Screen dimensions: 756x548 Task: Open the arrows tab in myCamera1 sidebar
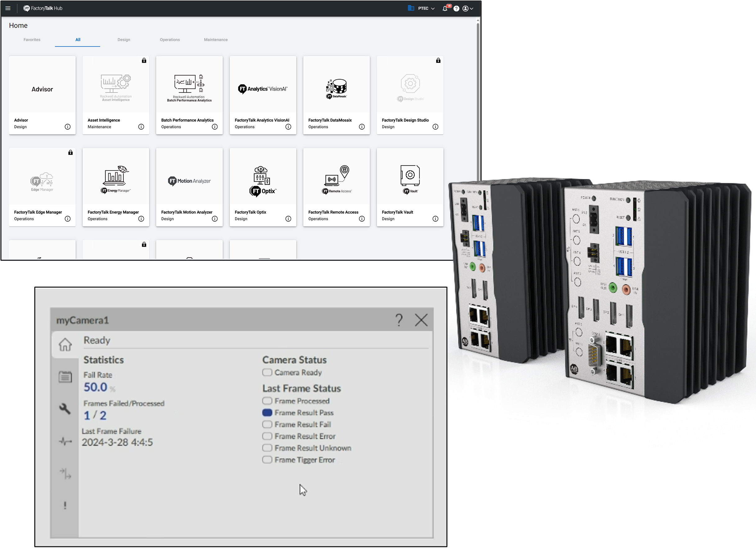[65, 473]
